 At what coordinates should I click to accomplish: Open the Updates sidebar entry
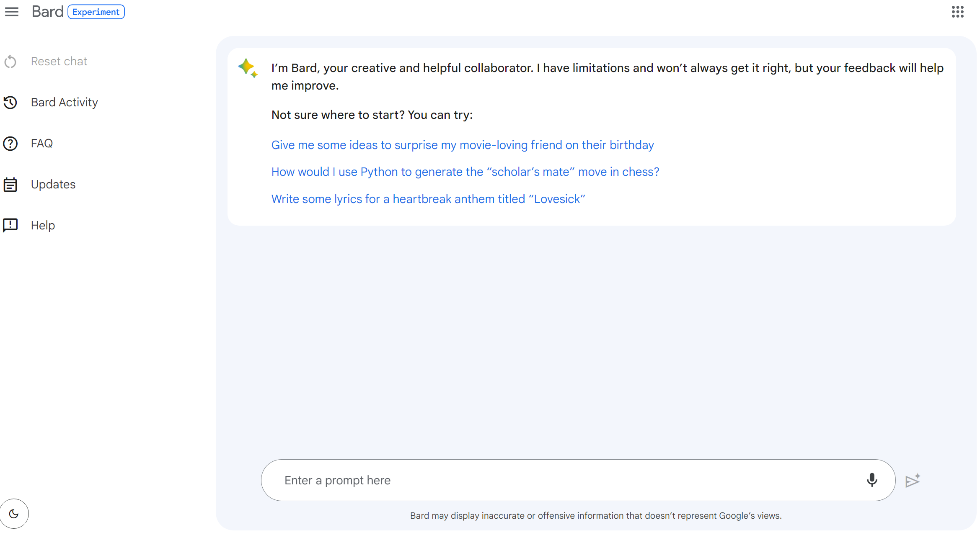[53, 185]
